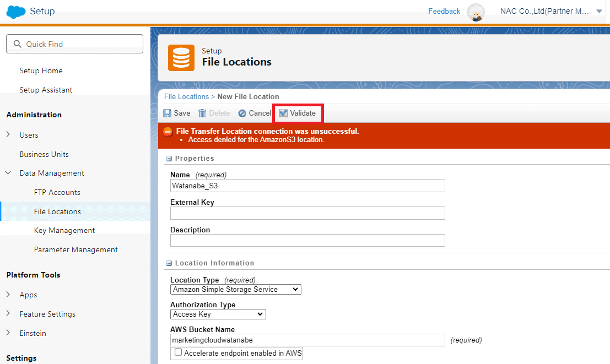Click the Delete trash icon
This screenshot has width=610, height=364.
[202, 113]
